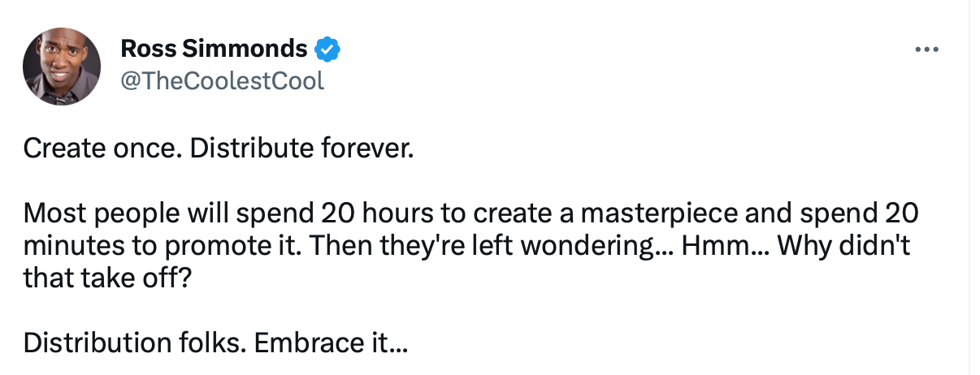Open the tweet's three-dot more options menu
This screenshot has height=375, width=980.
(926, 50)
